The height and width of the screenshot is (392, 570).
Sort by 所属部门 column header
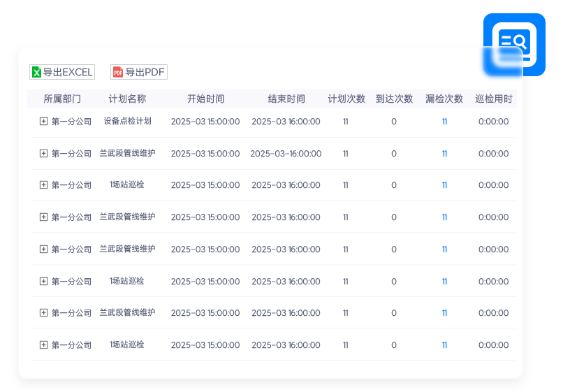(x=62, y=99)
